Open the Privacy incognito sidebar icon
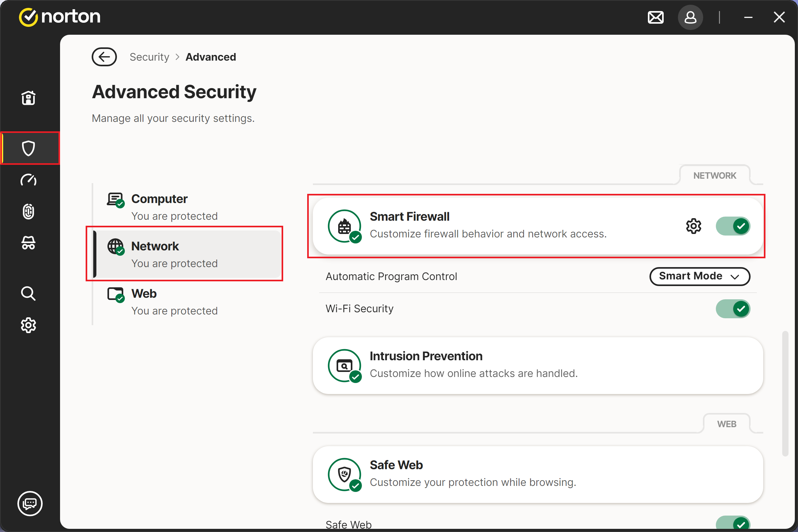This screenshot has height=532, width=798. 28,243
